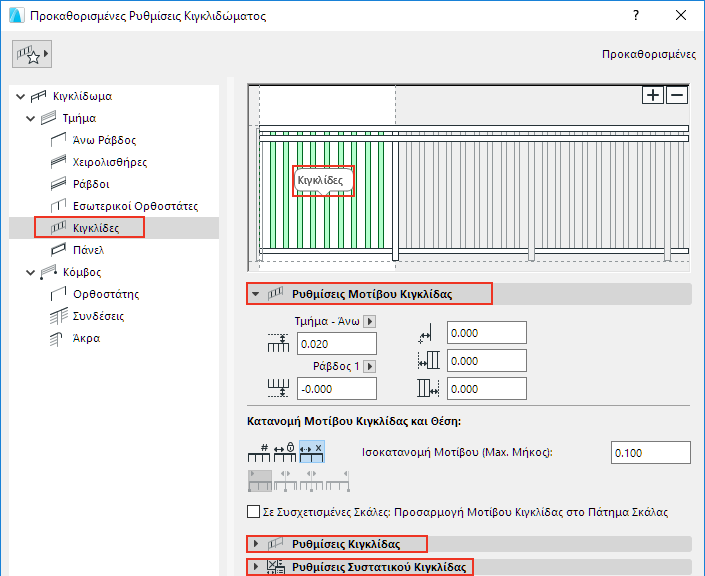
Task: Click the Κατανομή Μοτίβου Κιγκλίδας και Θέση heading
Action: 354,421
